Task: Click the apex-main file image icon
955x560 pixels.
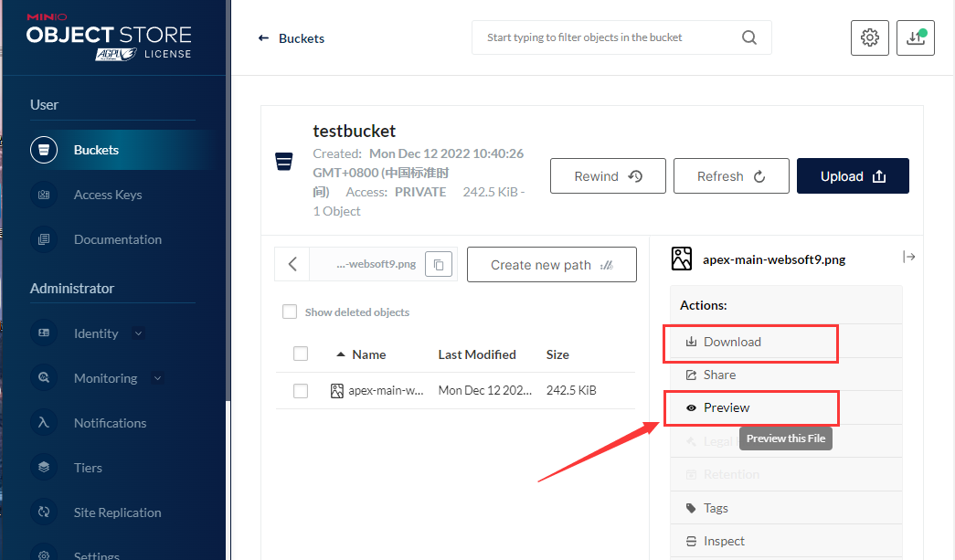Action: coord(337,391)
